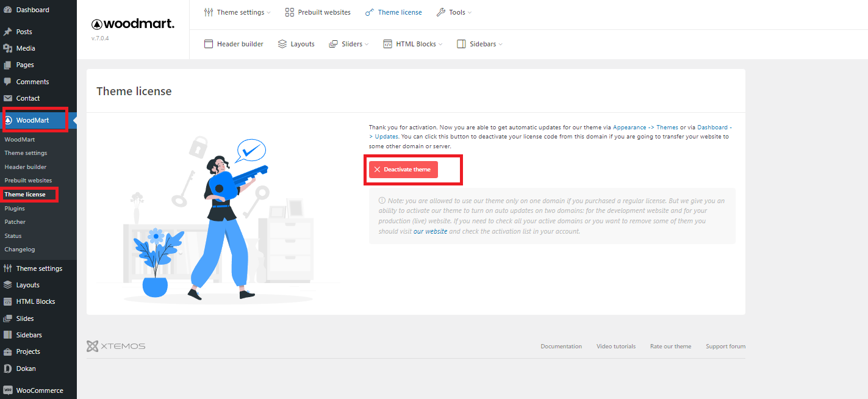Open the Documentation footer link
This screenshot has width=868, height=399.
pos(561,347)
